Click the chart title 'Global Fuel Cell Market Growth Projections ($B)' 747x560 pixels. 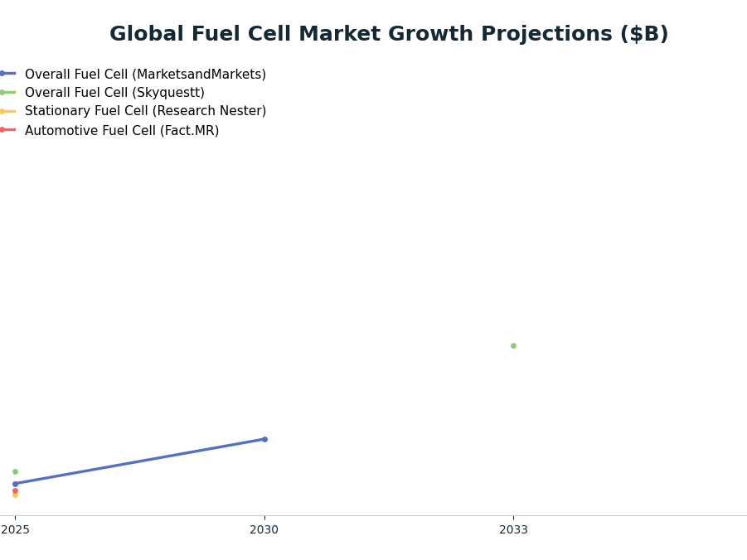[389, 34]
